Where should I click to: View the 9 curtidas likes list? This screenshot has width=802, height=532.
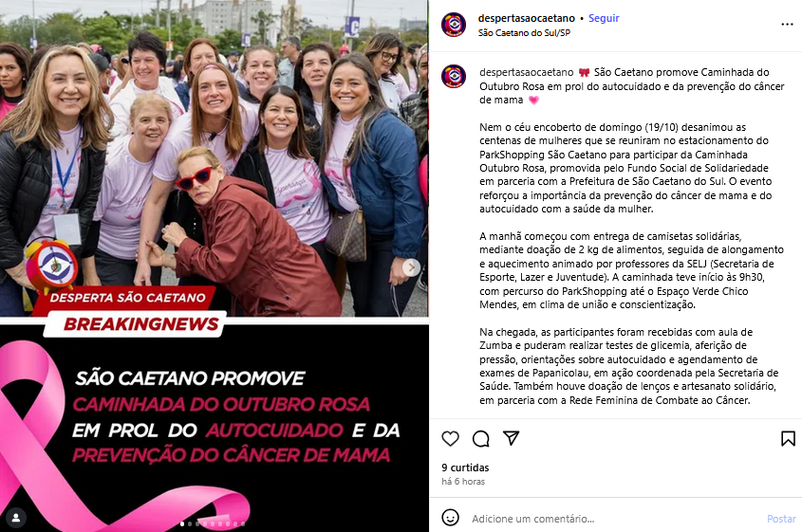[465, 468]
